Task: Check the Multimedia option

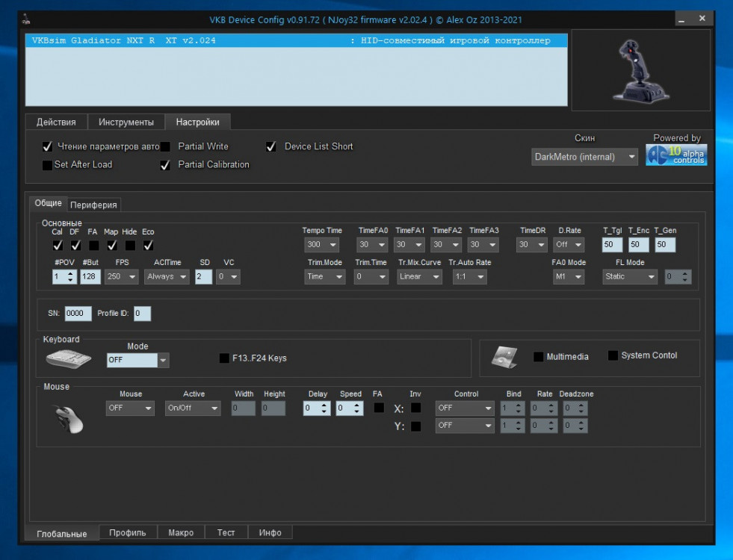Action: 538,357
